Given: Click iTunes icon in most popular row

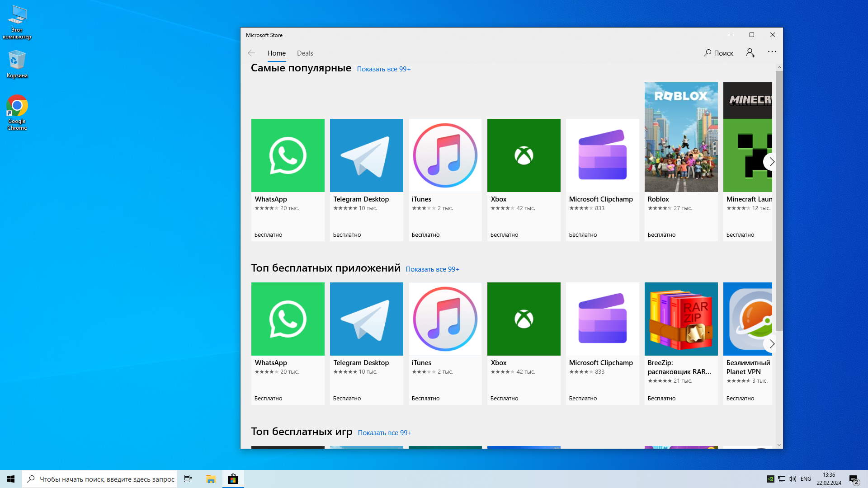Looking at the screenshot, I should coord(445,155).
